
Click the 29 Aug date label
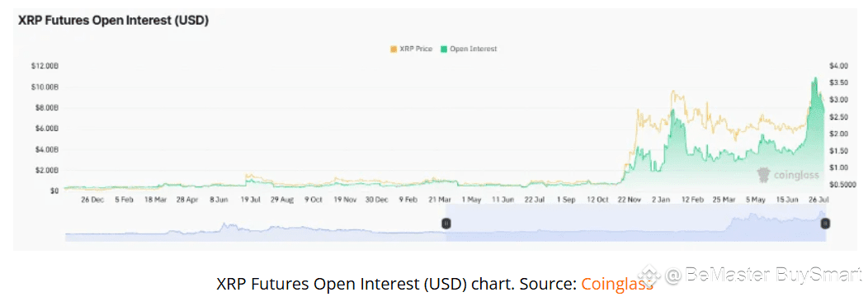point(281,199)
